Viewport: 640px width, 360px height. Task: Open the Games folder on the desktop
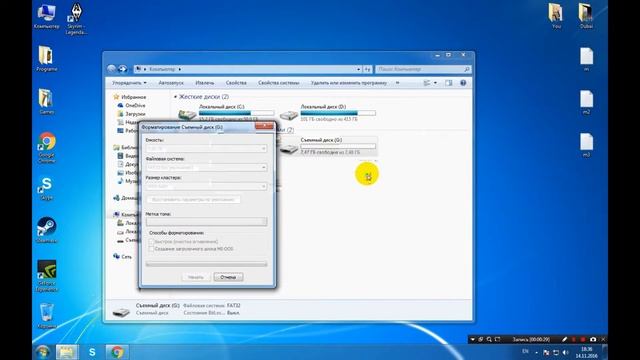[46, 101]
